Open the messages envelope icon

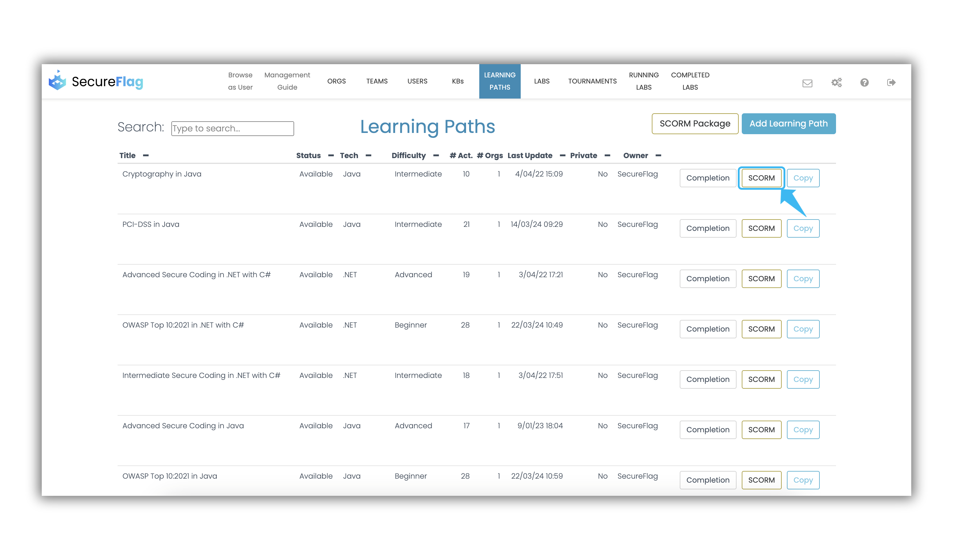(807, 83)
